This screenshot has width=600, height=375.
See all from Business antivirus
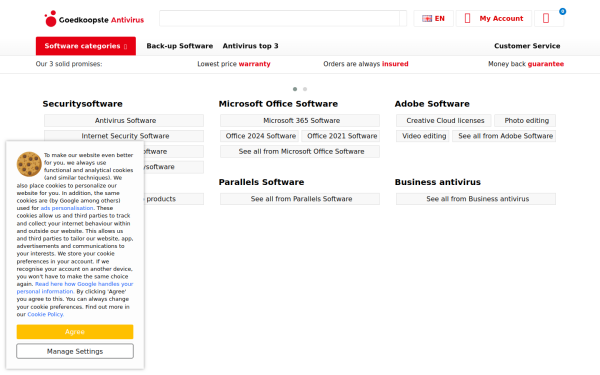click(x=476, y=199)
